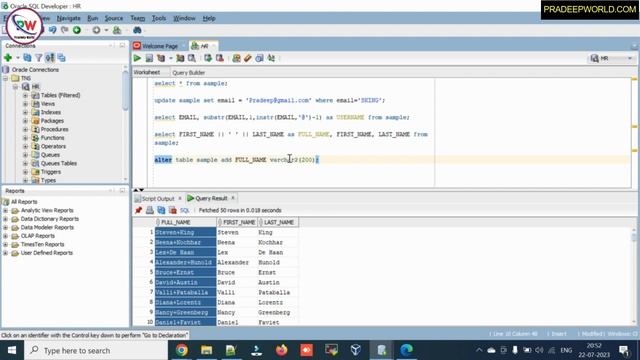This screenshot has width=640, height=360.
Task: Click the Run Script icon in worksheet toolbar
Action: [x=149, y=58]
